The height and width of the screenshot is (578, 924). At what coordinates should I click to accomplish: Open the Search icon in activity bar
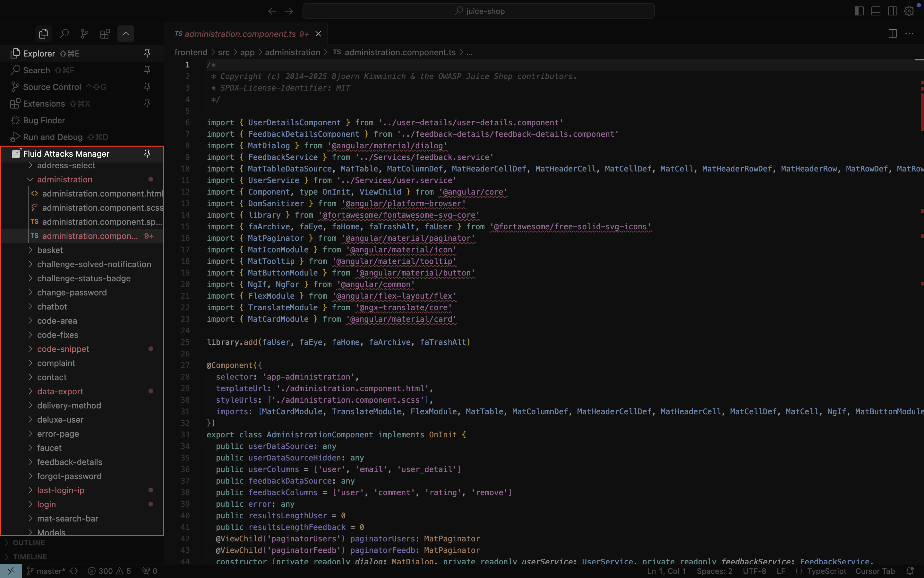point(64,34)
